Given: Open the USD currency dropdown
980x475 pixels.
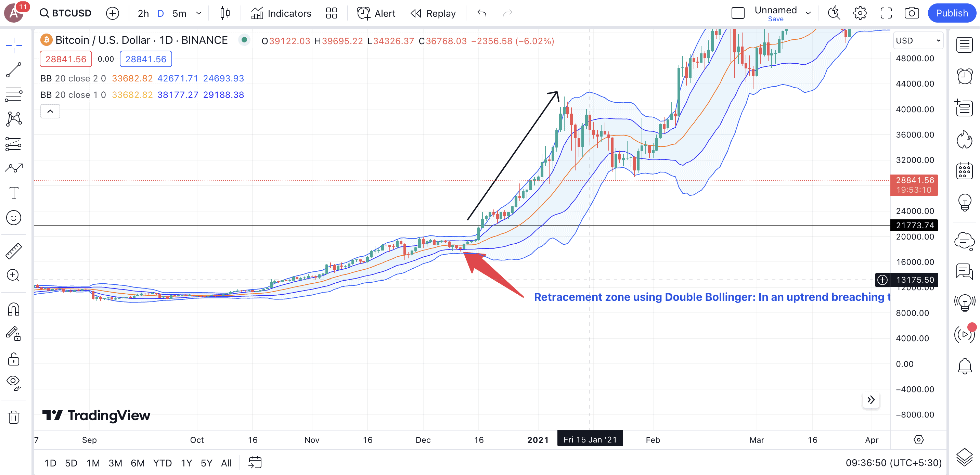Looking at the screenshot, I should point(918,40).
